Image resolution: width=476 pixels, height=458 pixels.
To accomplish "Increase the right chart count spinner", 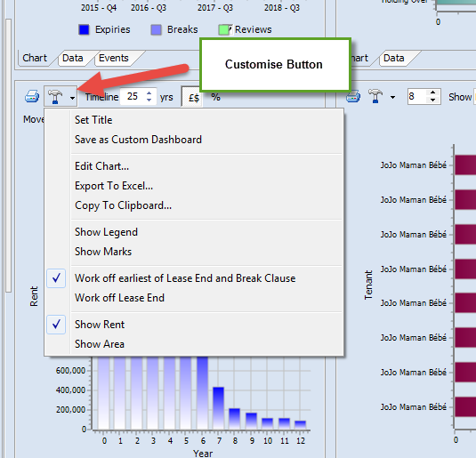I will [x=433, y=92].
